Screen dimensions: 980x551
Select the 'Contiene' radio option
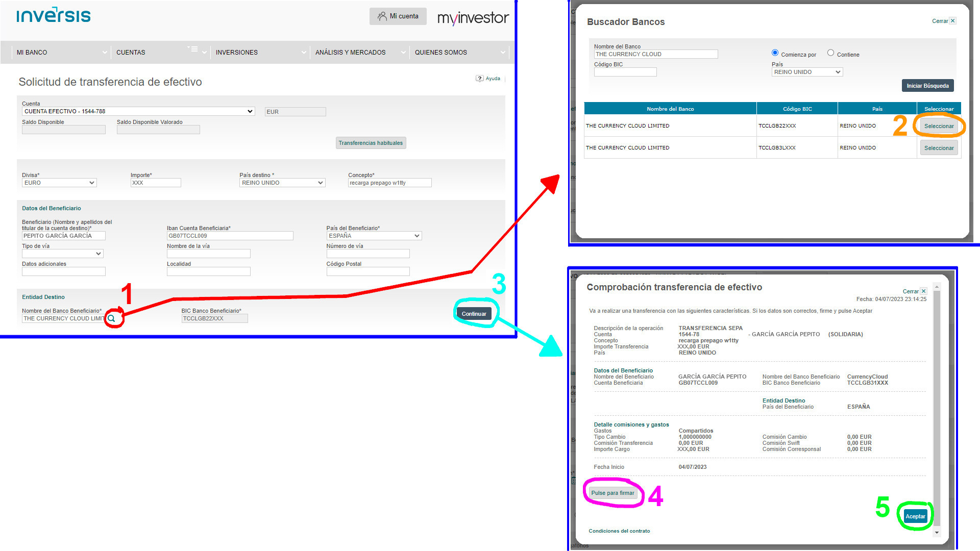tap(830, 53)
